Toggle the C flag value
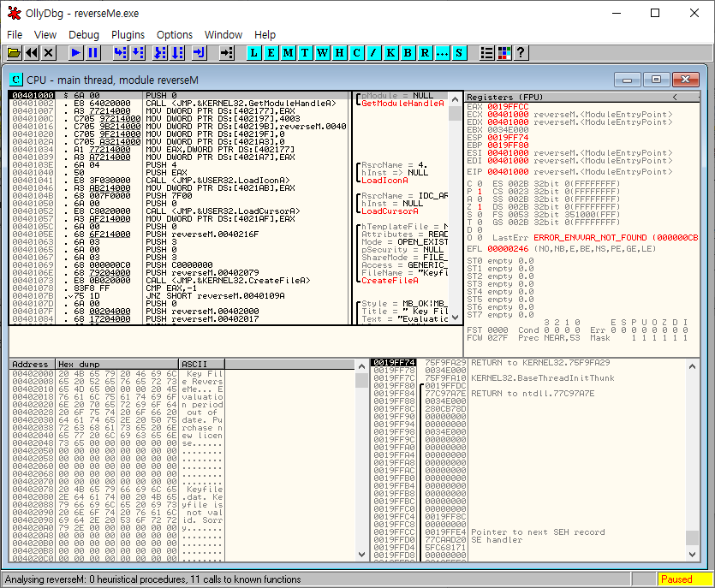 pos(480,184)
